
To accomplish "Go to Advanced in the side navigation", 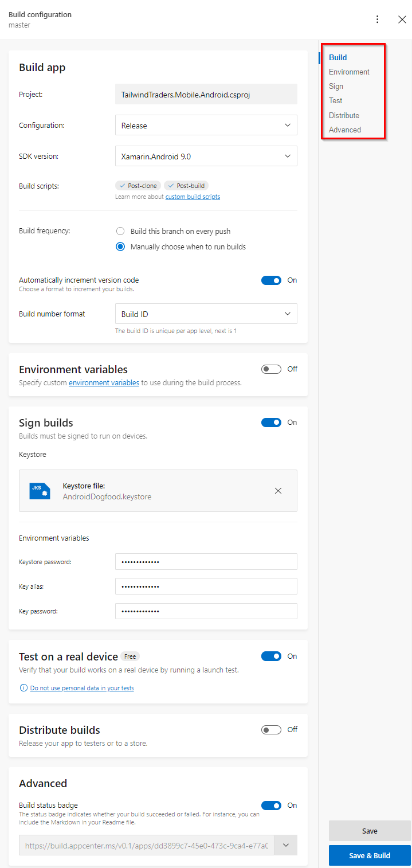I will pyautogui.click(x=345, y=130).
